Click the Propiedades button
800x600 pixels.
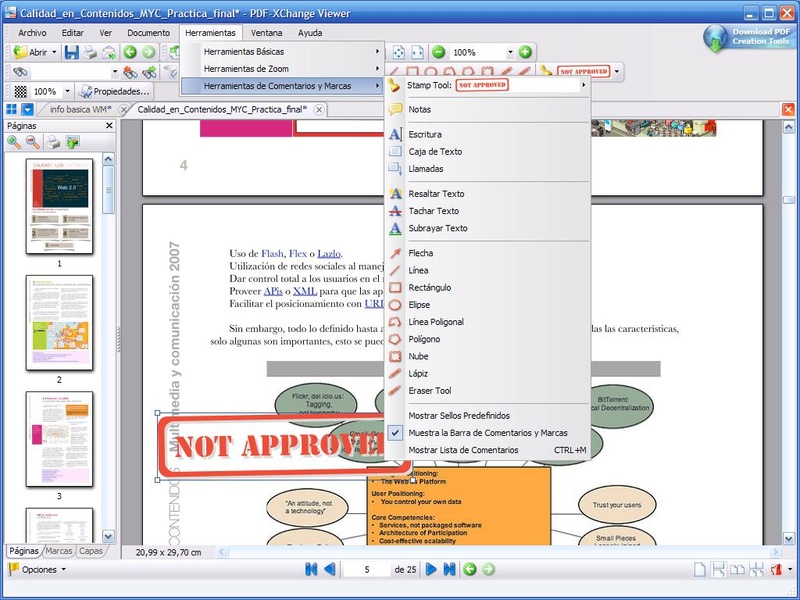click(x=114, y=91)
